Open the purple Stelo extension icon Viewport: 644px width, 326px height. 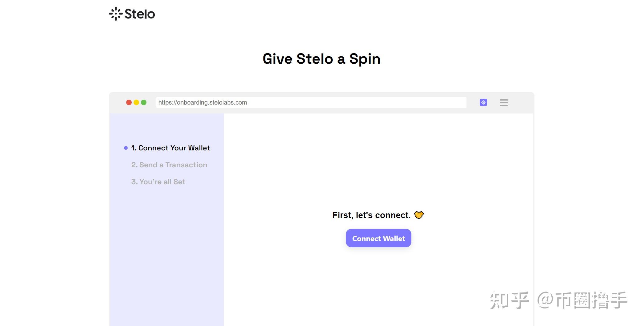coord(483,102)
